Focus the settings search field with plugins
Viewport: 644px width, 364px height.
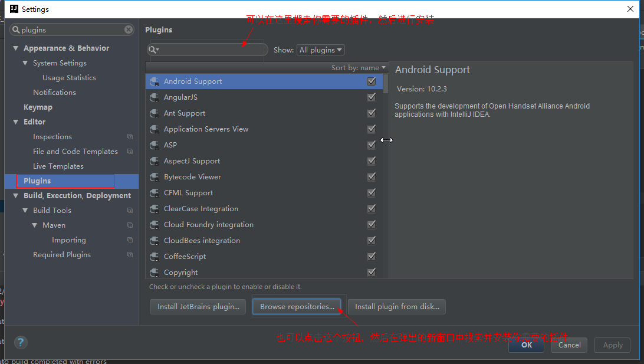tap(72, 29)
